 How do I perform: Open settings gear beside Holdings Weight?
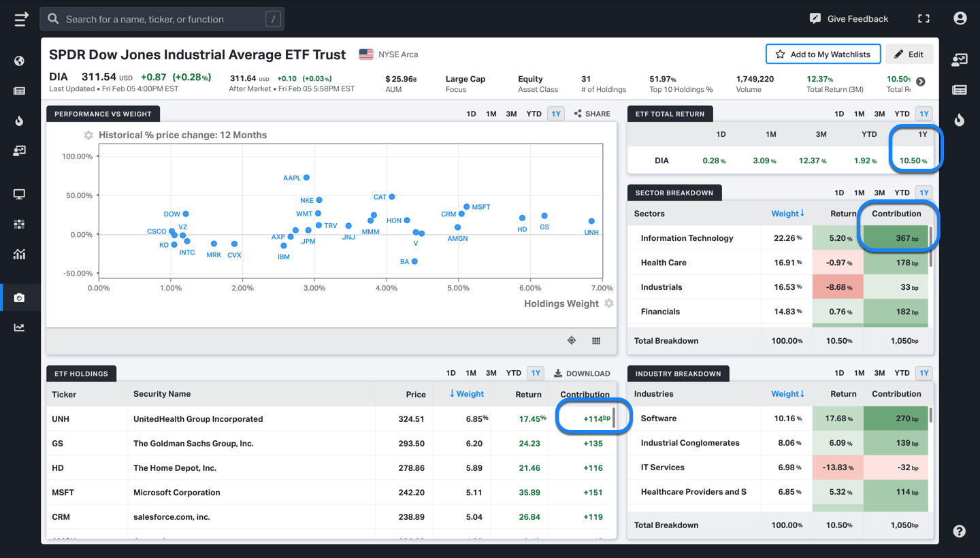tap(609, 303)
